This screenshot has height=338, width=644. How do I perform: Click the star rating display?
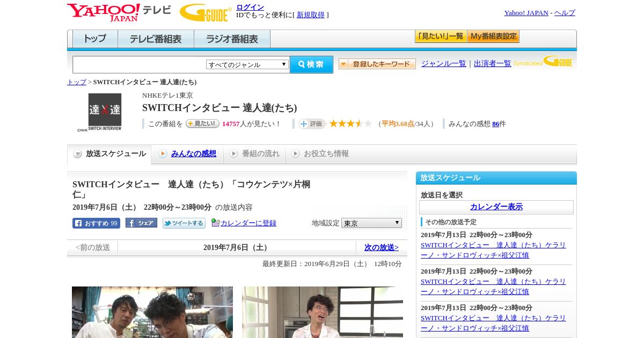[x=350, y=123]
